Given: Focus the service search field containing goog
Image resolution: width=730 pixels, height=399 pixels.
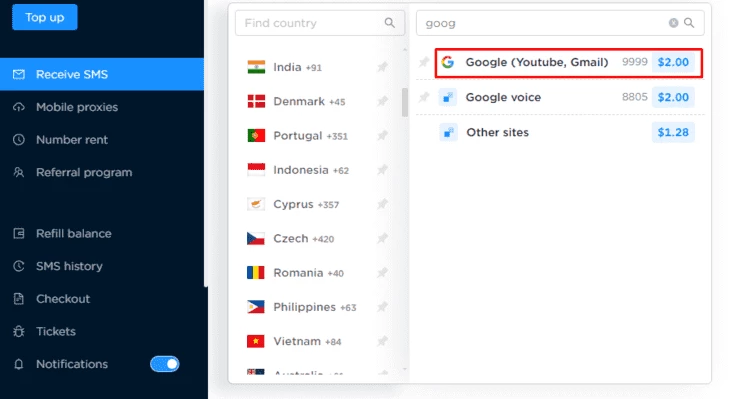Looking at the screenshot, I should pos(560,23).
